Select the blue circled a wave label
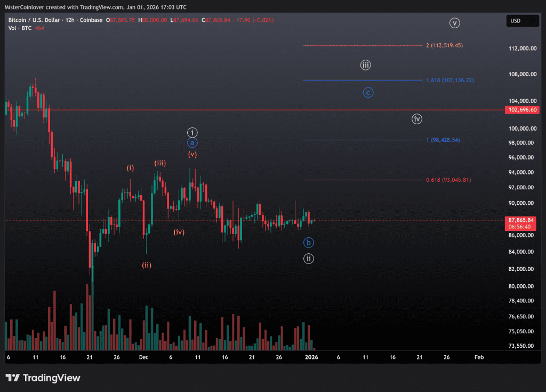Screen dimensions: 546x392 192,143
